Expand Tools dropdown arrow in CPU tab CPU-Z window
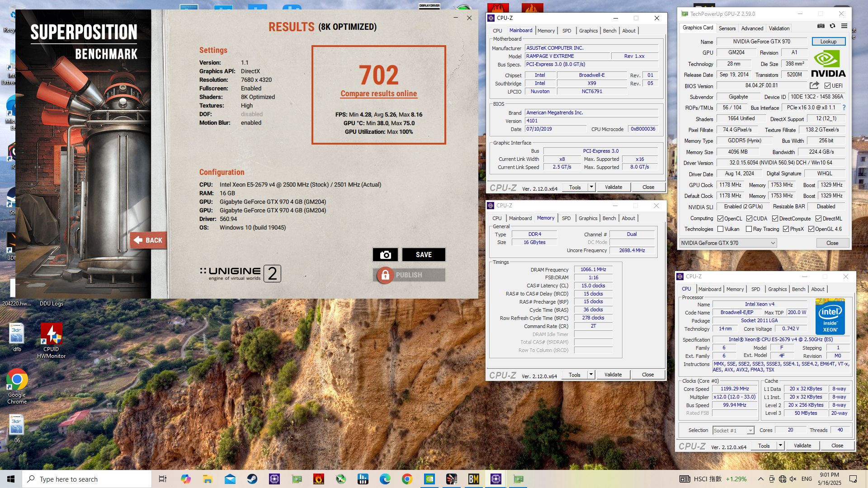The image size is (868, 488). (x=780, y=446)
